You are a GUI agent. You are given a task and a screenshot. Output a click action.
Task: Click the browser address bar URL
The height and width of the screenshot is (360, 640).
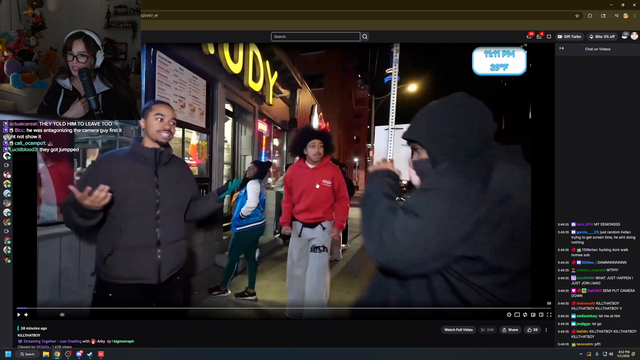click(149, 16)
